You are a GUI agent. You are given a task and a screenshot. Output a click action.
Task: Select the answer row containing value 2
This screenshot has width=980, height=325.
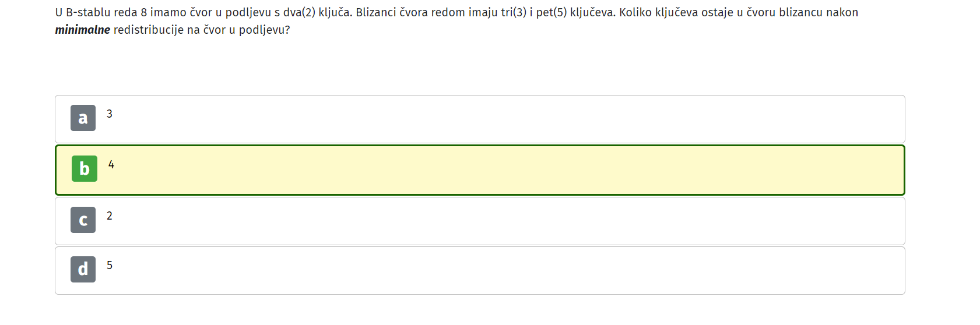point(480,221)
